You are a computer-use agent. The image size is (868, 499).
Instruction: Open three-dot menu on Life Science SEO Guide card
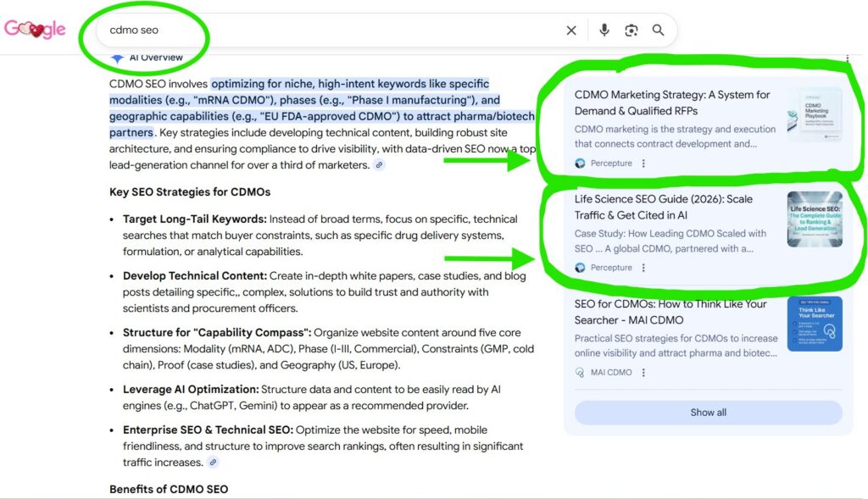pos(643,268)
